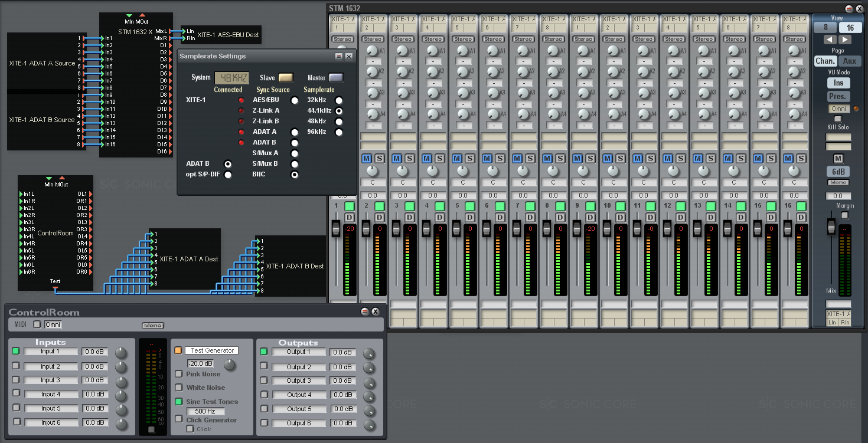Select opt S/P-DIF radio option
The height and width of the screenshot is (443, 868).
[x=227, y=175]
